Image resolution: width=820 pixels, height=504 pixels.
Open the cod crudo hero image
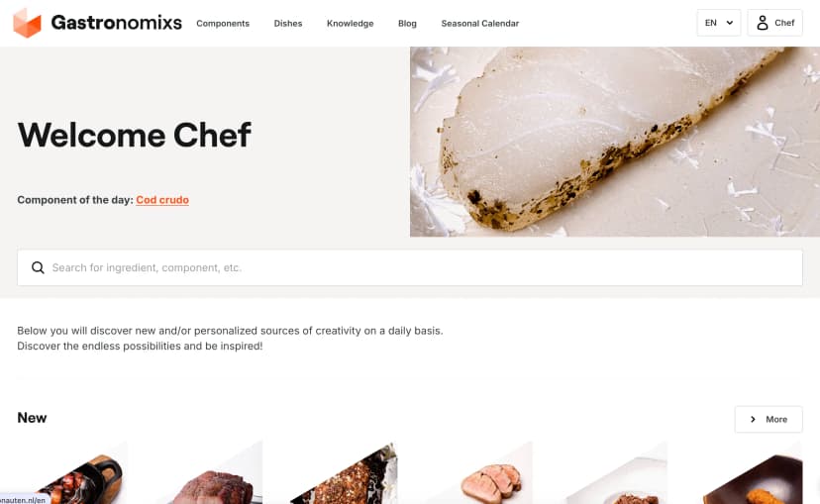pyautogui.click(x=615, y=142)
